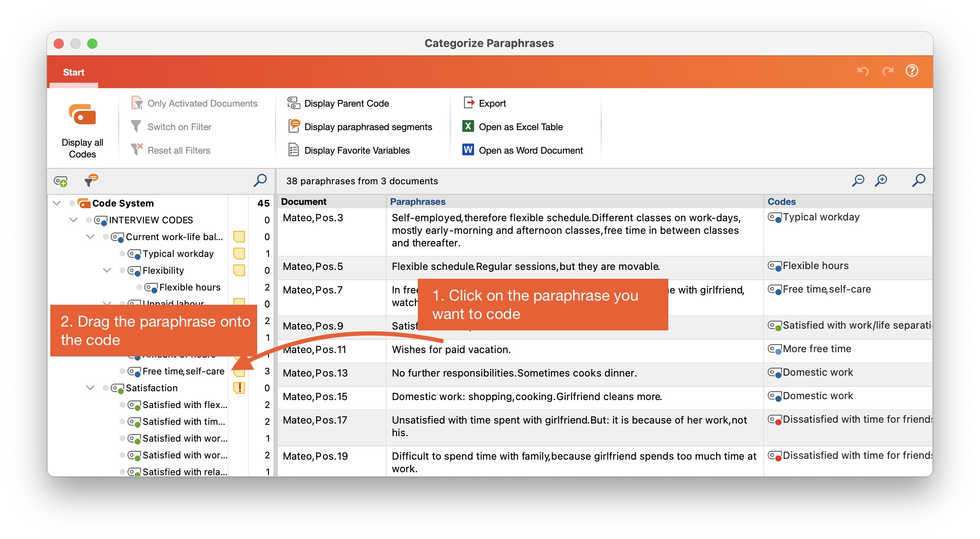This screenshot has height=539, width=980.
Task: Click the Reset all Filters icon
Action: point(137,150)
